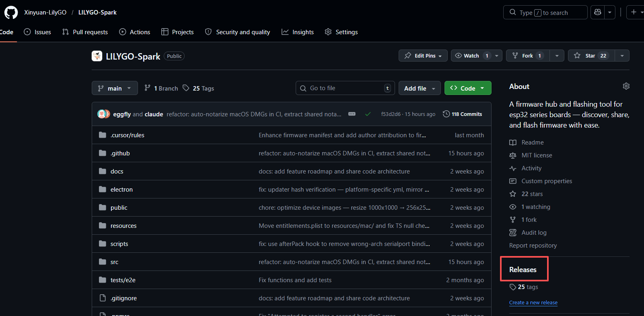
Task: Expand the Edit Pins dropdown
Action: pyautogui.click(x=423, y=56)
